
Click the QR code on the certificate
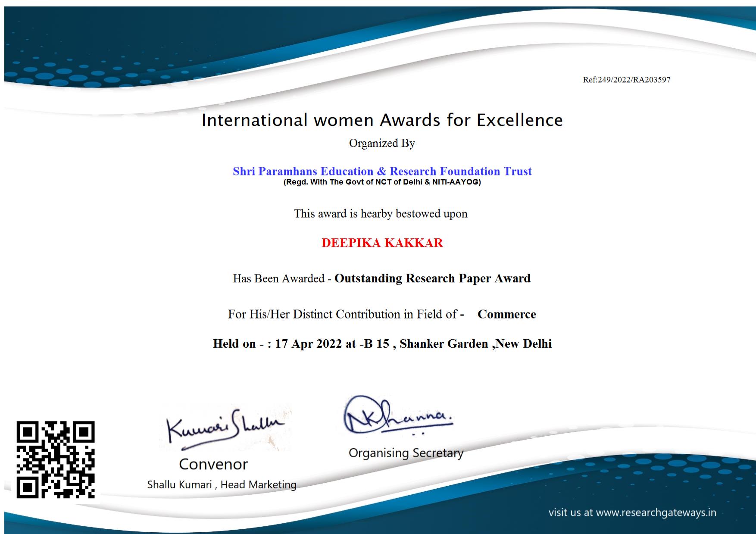pos(56,459)
